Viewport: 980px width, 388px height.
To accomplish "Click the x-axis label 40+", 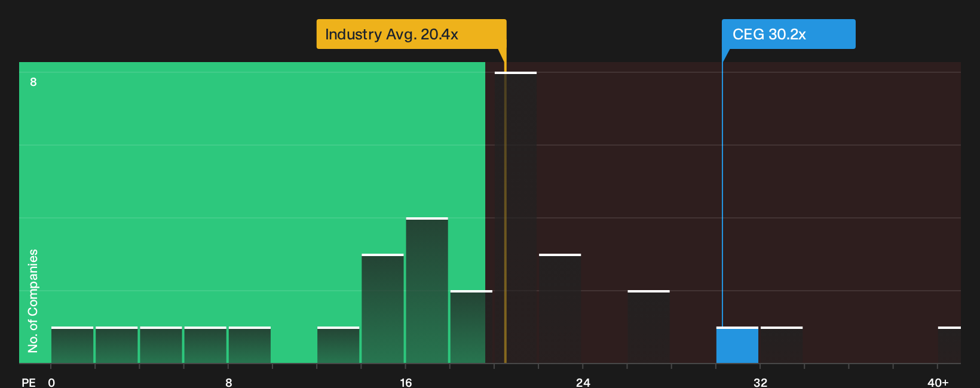I will 938,383.
